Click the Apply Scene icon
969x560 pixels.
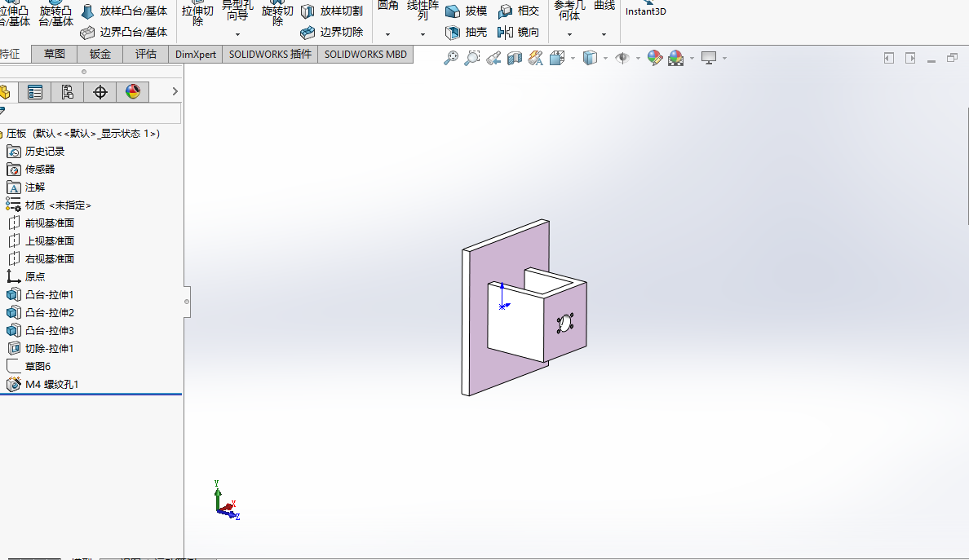675,58
